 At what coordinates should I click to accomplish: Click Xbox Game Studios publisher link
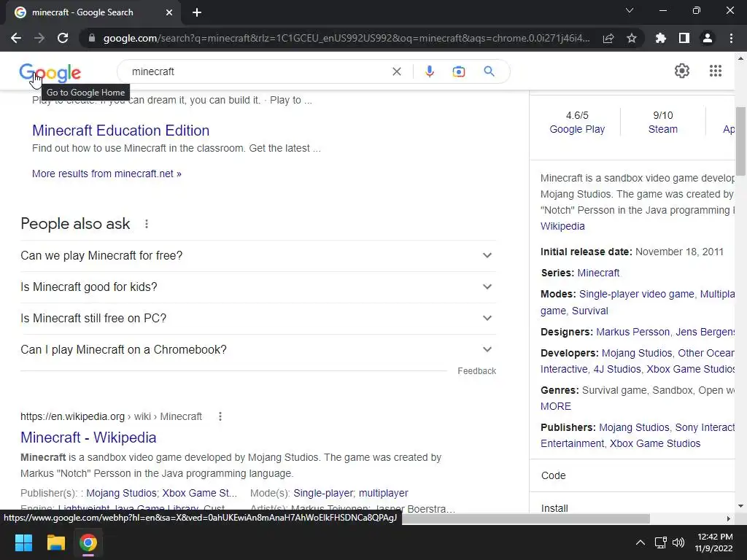[x=655, y=443]
